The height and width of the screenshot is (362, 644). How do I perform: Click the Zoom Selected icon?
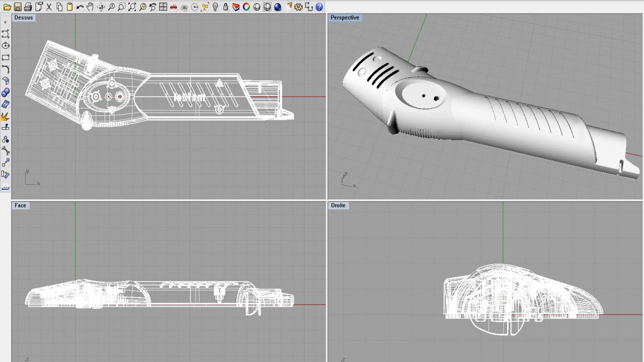coord(142,7)
